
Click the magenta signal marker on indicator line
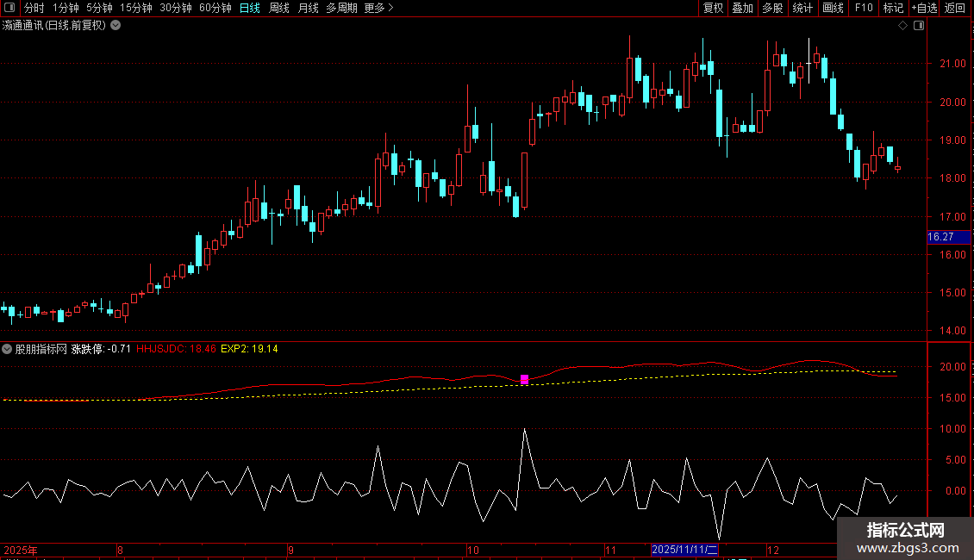coord(524,379)
